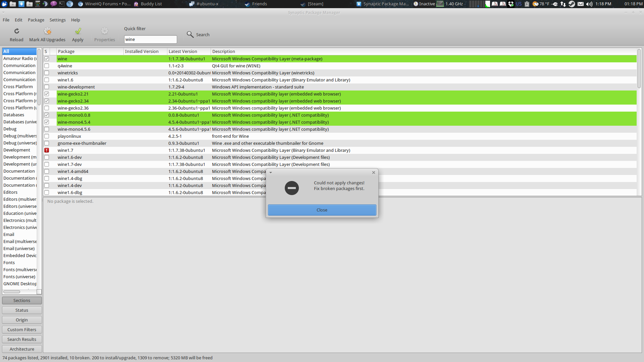Click the clipboard manager tray icon
Image resolution: width=644 pixels, height=362 pixels.
[527, 4]
